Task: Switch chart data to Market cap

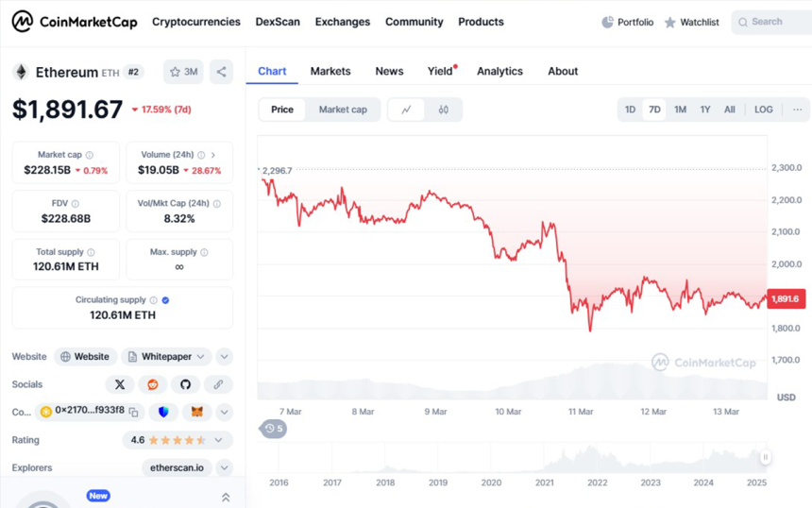Action: (343, 110)
